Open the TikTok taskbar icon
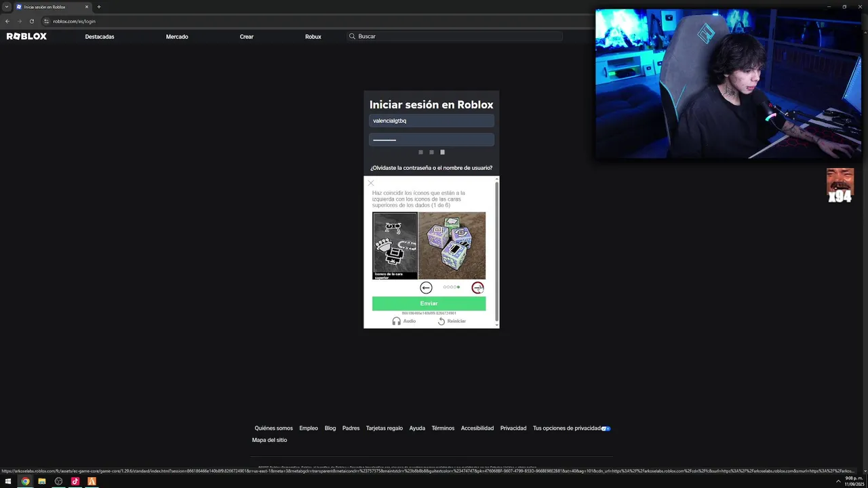The width and height of the screenshot is (868, 488). (75, 481)
